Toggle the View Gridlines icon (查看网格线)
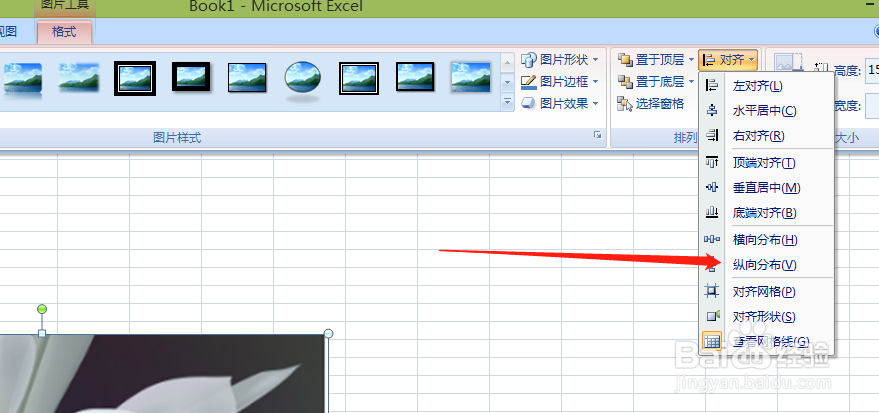879x413 pixels. pos(712,341)
